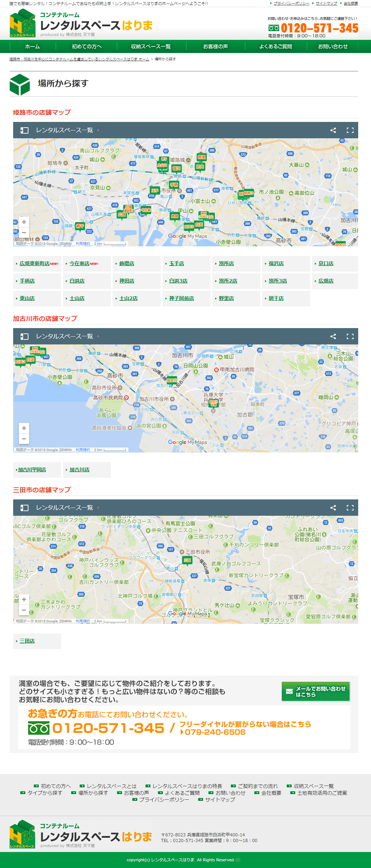This screenshot has height=868, width=371.
Task: Open the 収納スペース一覧 navigation item
Action: pyautogui.click(x=151, y=47)
